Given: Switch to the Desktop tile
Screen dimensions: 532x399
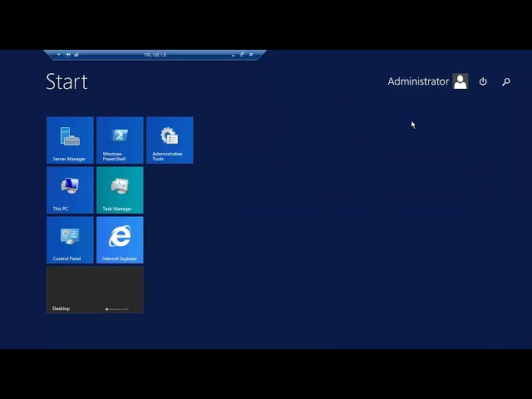Looking at the screenshot, I should click(95, 290).
